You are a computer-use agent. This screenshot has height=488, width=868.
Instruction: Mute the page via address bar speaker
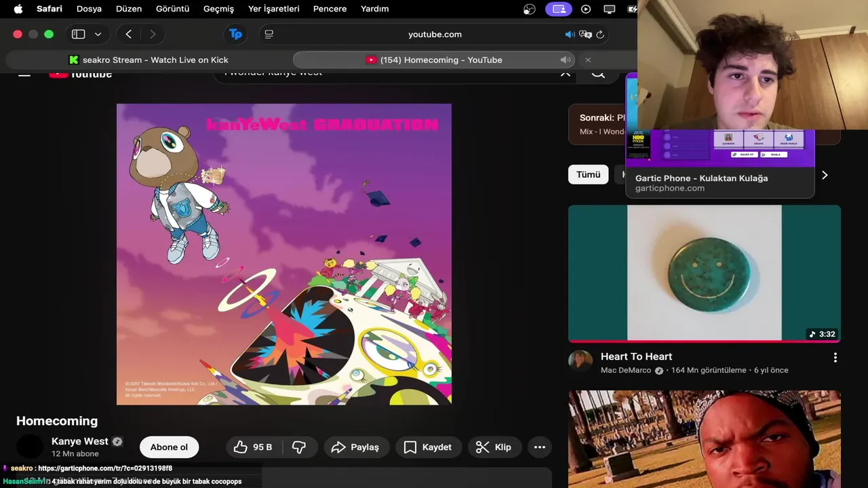pos(570,34)
